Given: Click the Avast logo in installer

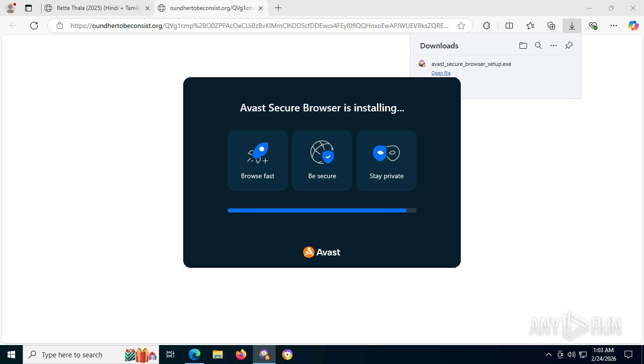Looking at the screenshot, I should 322,252.
